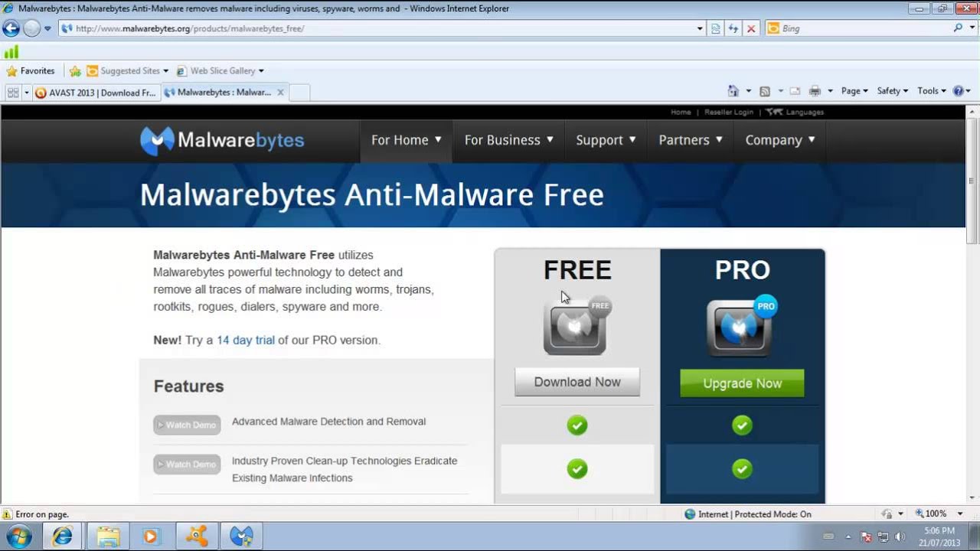Open the zoom level 100% dropdown
Screen dimensions: 980x551
click(960, 514)
